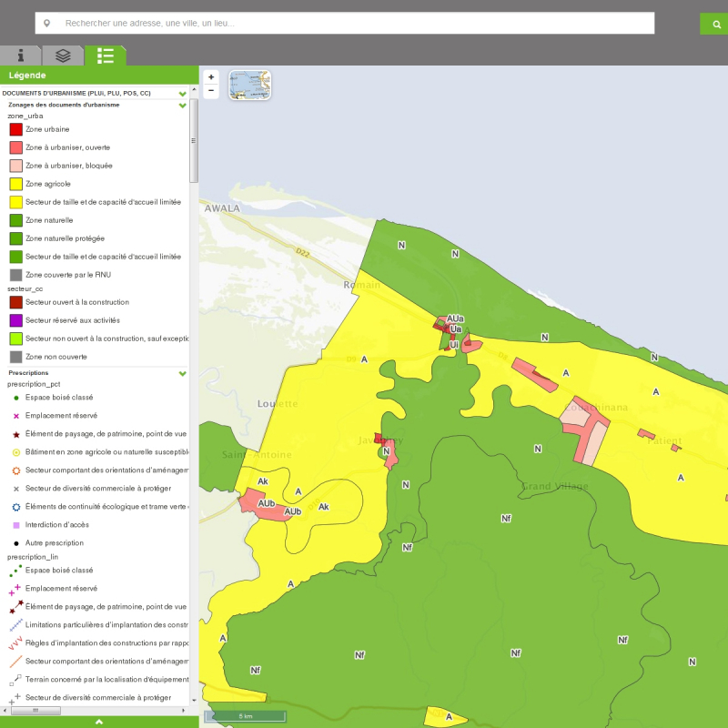Collapse bottom panel with up arrow

(x=99, y=722)
